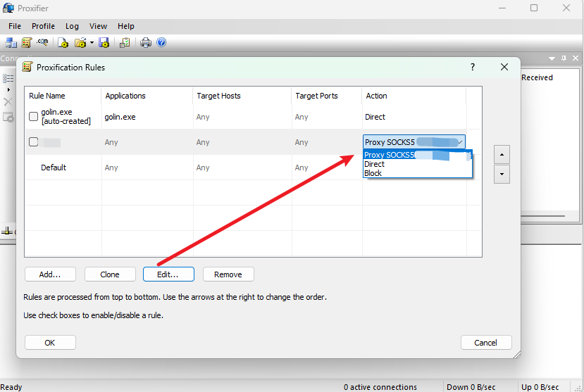Select the Default rule row
Image resolution: width=584 pixels, height=392 pixels.
[254, 167]
